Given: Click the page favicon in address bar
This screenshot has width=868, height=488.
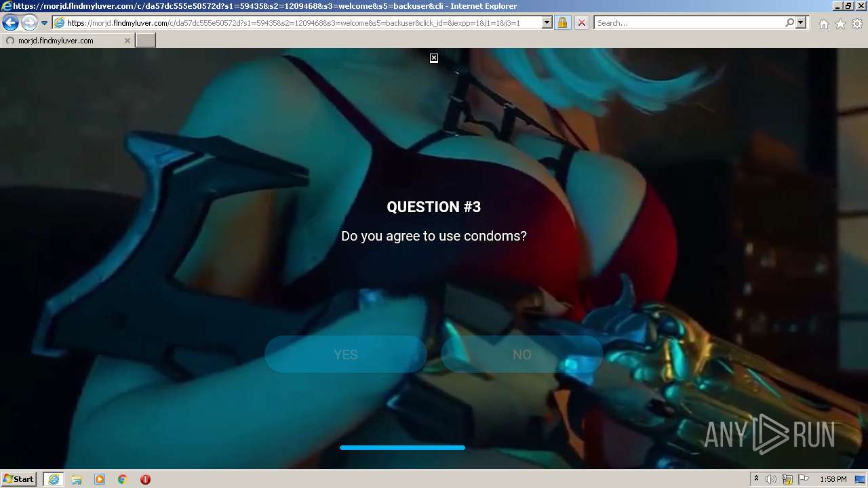Looking at the screenshot, I should (x=60, y=23).
